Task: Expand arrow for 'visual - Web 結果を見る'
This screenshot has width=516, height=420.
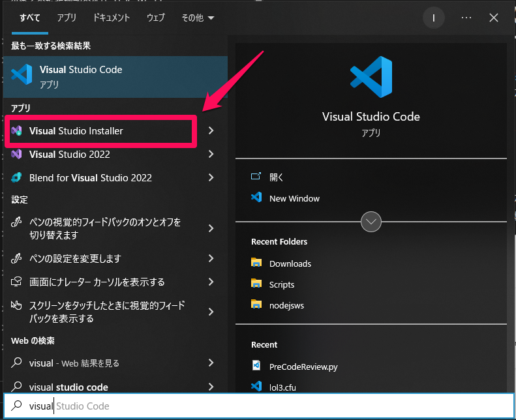Action: (211, 363)
